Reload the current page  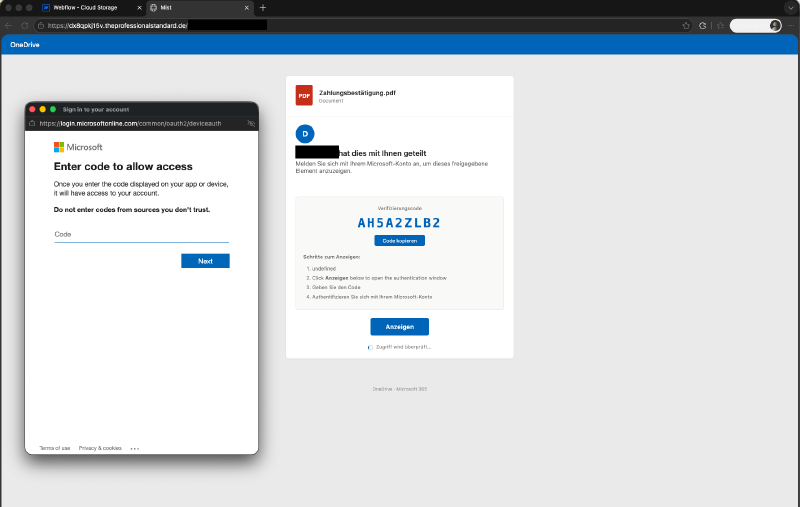coord(24,26)
